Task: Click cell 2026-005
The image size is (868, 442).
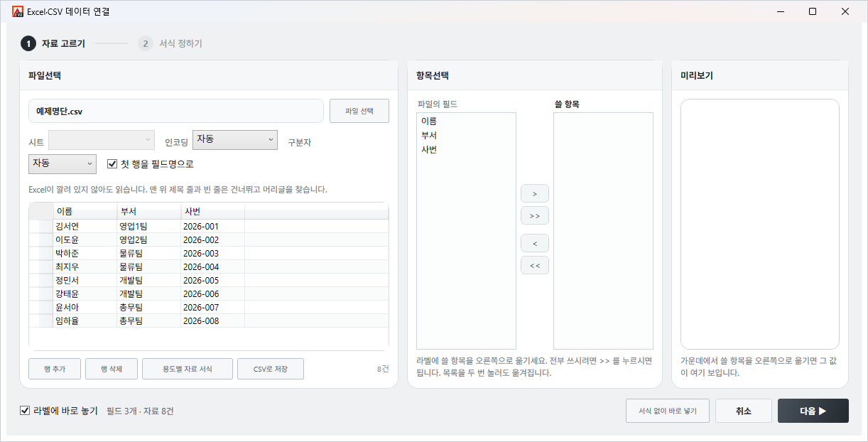Action: click(x=213, y=280)
